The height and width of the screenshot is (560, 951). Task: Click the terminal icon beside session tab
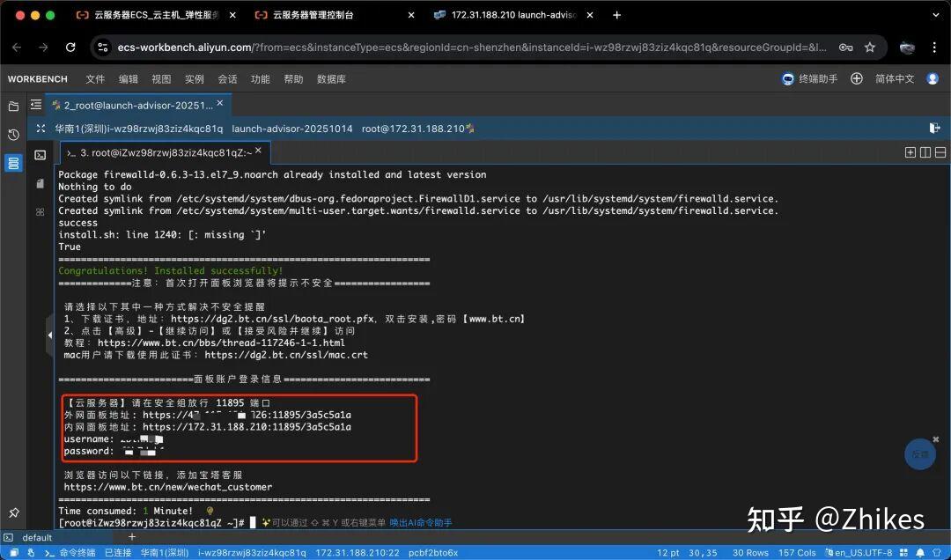[41, 155]
